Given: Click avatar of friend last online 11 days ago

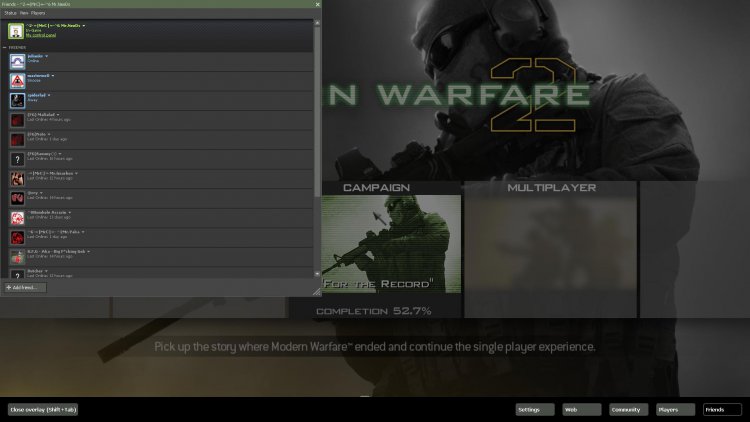Looking at the screenshot, I should point(17,218).
